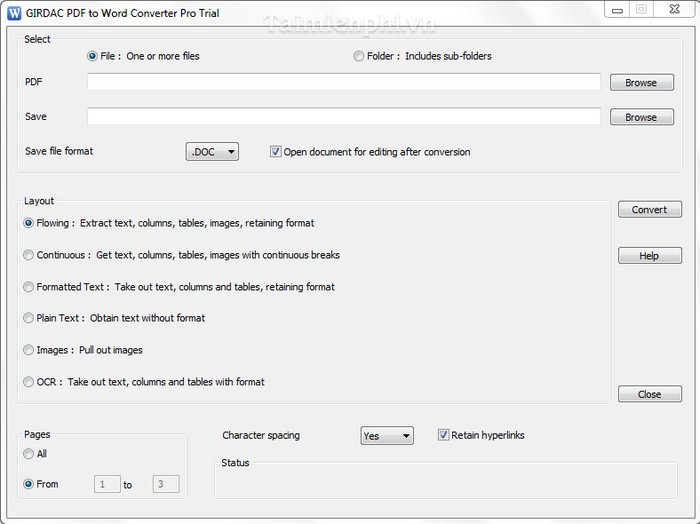Click inside the PDF path field
Image resolution: width=700 pixels, height=524 pixels.
point(343,82)
